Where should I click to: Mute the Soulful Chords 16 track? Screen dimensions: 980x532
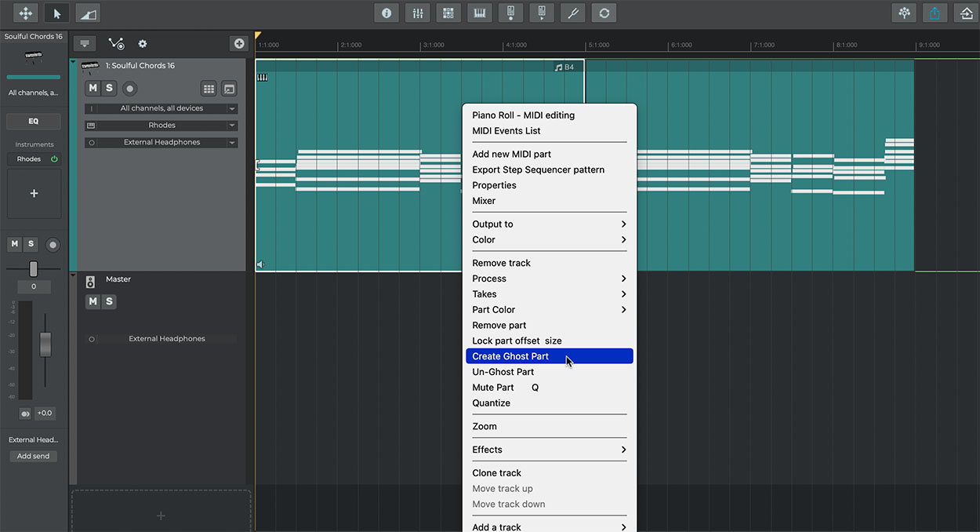tap(93, 89)
